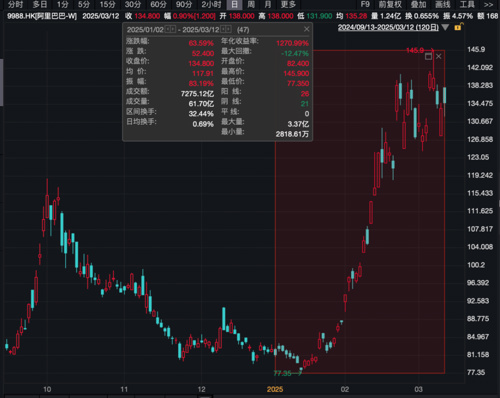The height and width of the screenshot is (398, 500).
Task: Click the 119.242 price axis label
Action: tap(480, 175)
